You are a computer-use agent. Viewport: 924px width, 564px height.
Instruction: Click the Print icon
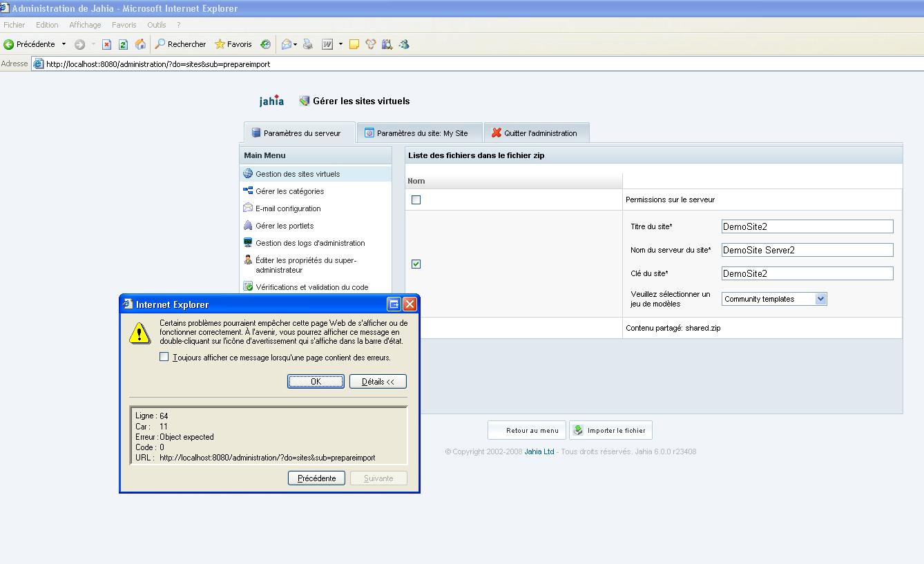coord(308,44)
